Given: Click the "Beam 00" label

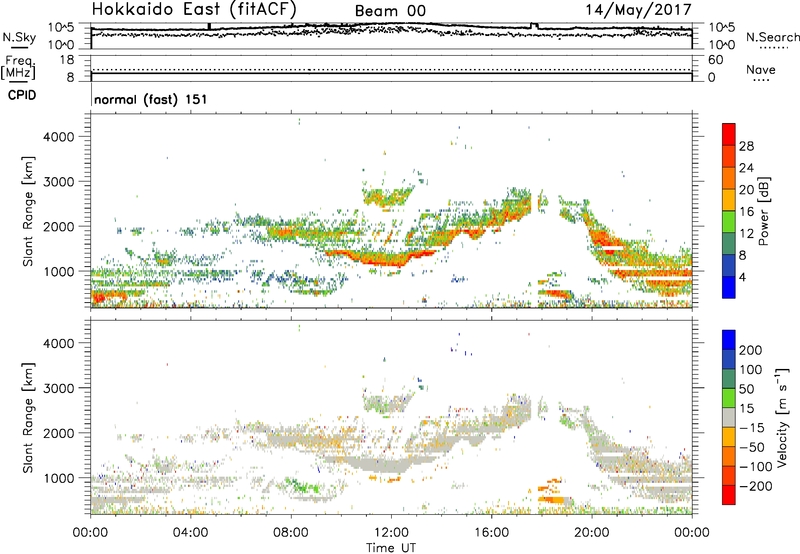Looking at the screenshot, I should point(390,11).
